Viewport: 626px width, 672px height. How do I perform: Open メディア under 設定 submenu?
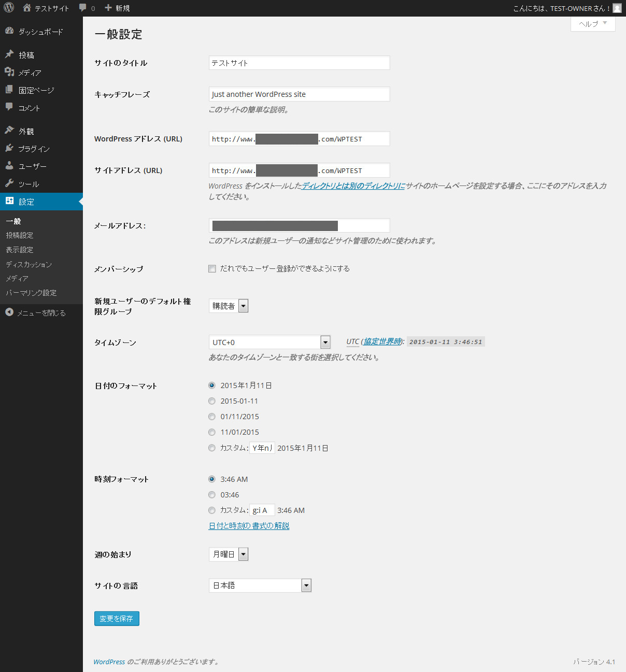[x=17, y=278]
